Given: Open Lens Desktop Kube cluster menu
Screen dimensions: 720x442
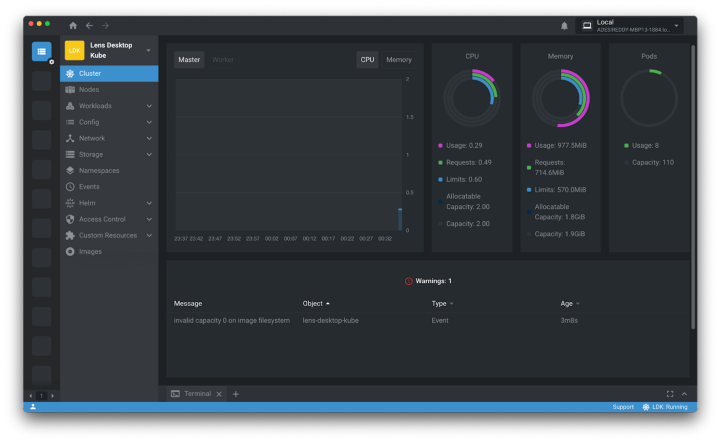Looking at the screenshot, I should tap(149, 50).
